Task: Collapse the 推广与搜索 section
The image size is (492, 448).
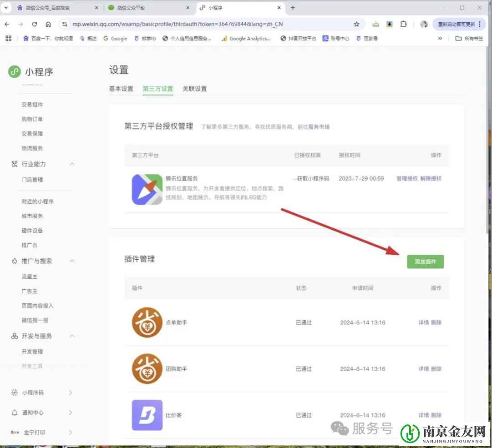Action: 71,261
